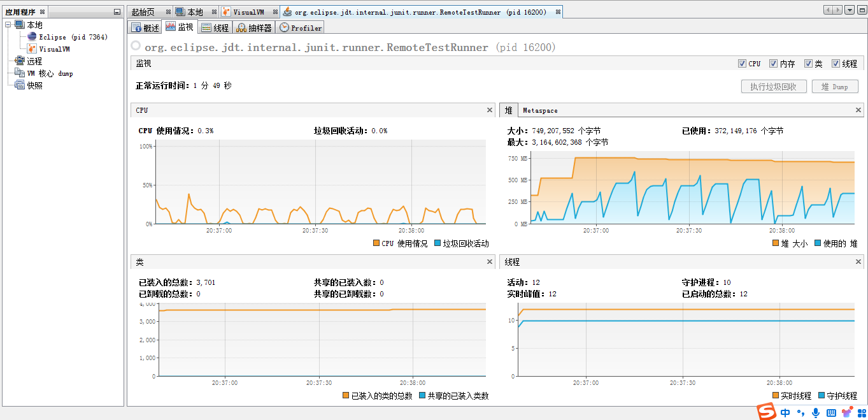This screenshot has width=868, height=420.
Task: Toggle Chinese input mode 中 icon
Action: point(785,413)
